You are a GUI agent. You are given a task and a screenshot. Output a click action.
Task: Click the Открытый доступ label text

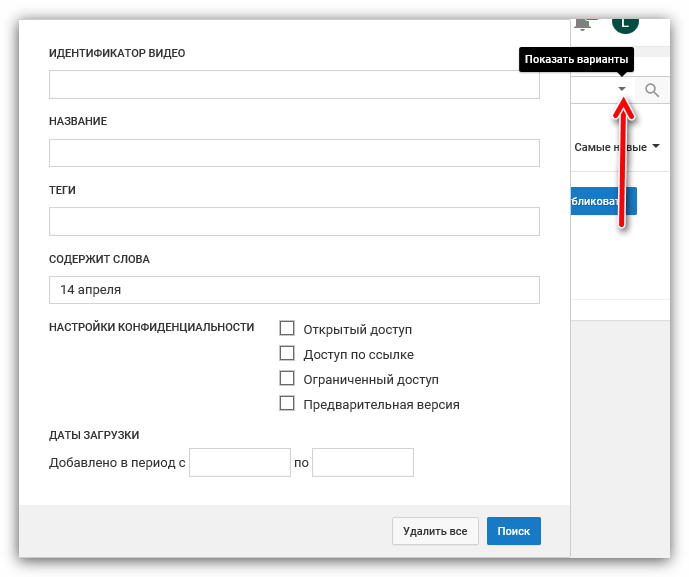(x=358, y=330)
